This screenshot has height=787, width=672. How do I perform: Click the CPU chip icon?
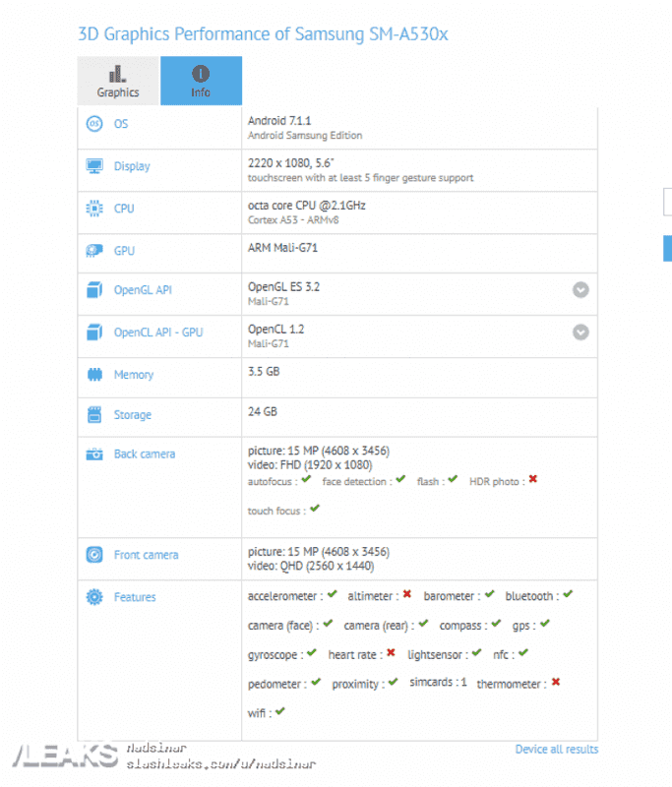pos(94,209)
